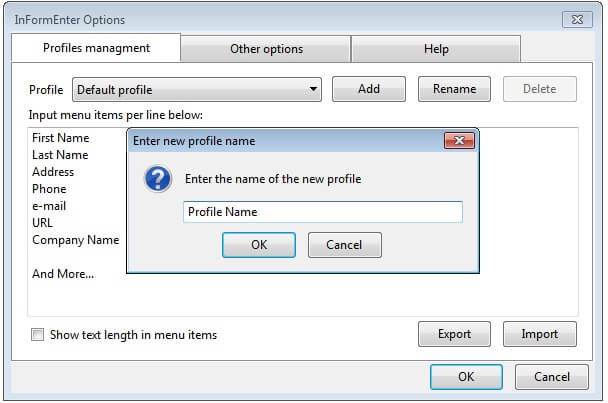Close the Enter new profile name dialog

point(459,141)
